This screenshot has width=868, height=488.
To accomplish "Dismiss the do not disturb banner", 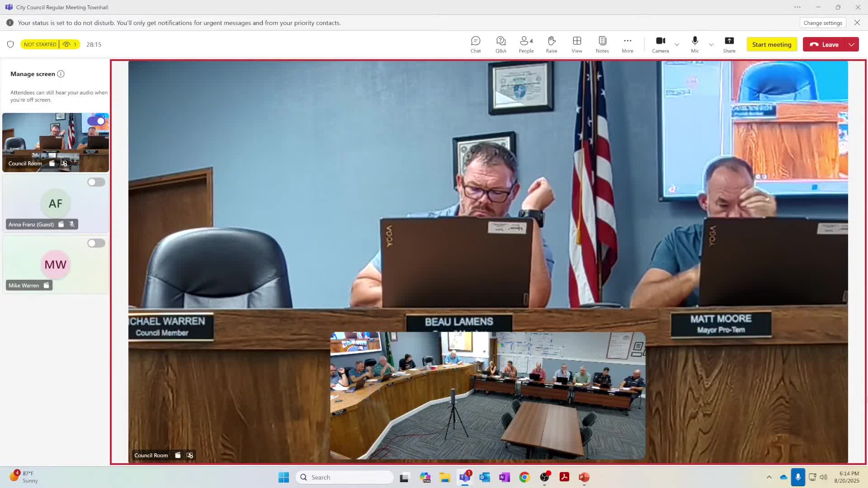I will 857,23.
